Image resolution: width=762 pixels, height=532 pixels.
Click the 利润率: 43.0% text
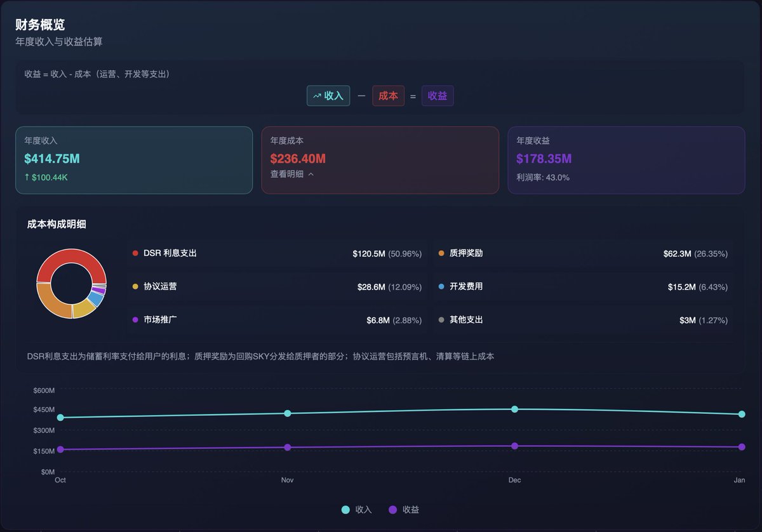point(543,177)
